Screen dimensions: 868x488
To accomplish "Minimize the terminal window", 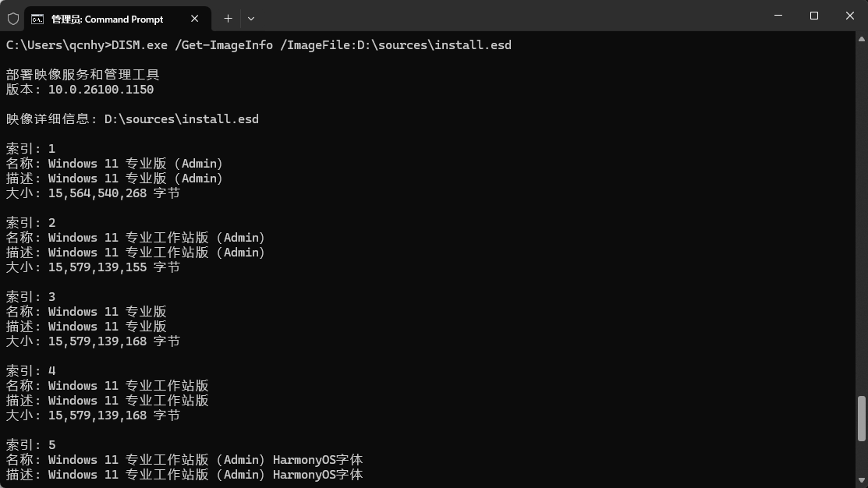I will point(778,16).
